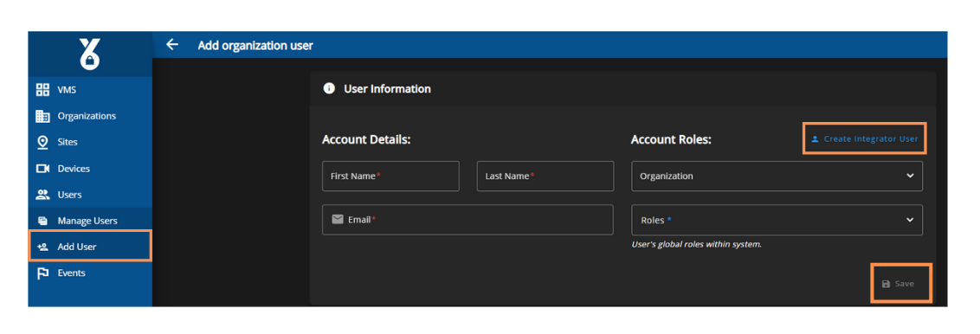Select the Events flag icon

click(x=42, y=273)
